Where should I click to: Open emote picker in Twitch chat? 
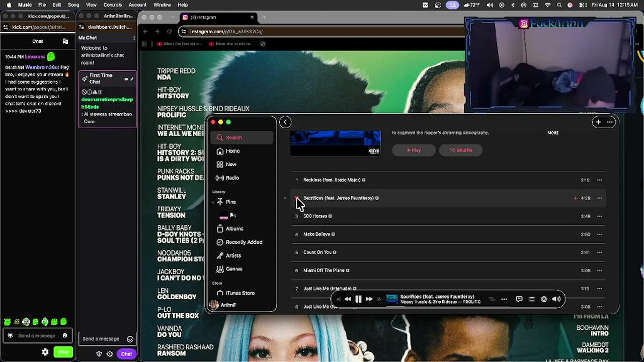130,339
